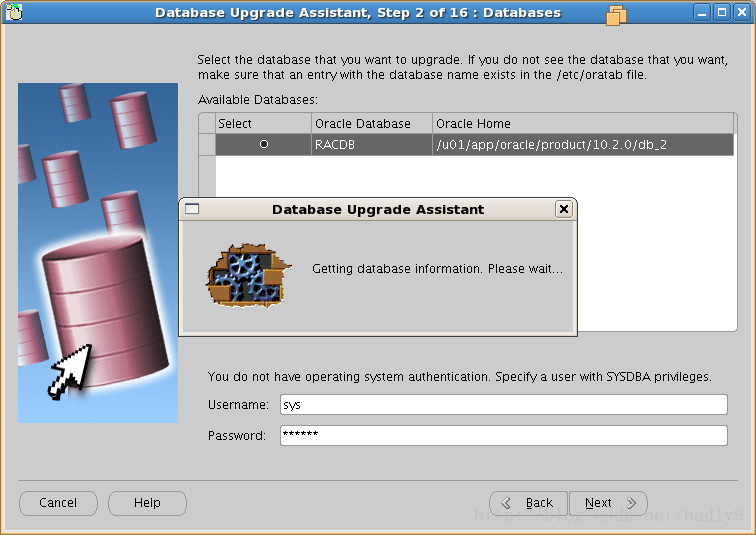The height and width of the screenshot is (535, 756).
Task: Click the stacked windows icon in title bar
Action: click(x=616, y=15)
